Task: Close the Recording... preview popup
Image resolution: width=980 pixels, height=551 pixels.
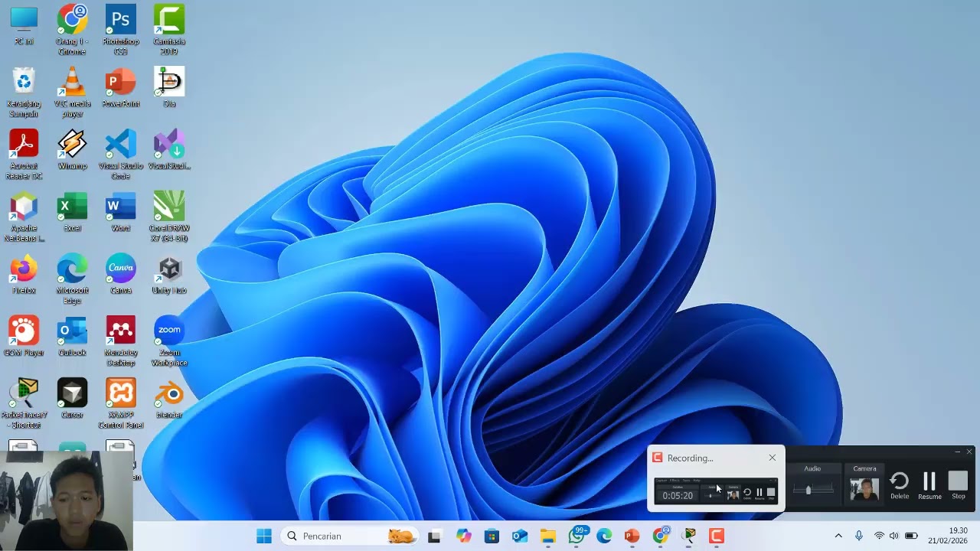Action: pyautogui.click(x=772, y=458)
